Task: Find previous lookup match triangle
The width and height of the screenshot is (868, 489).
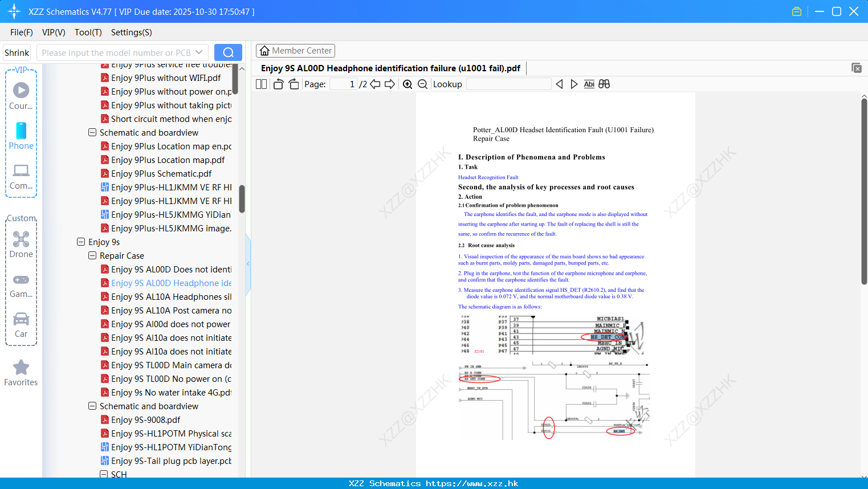Action: [x=559, y=84]
